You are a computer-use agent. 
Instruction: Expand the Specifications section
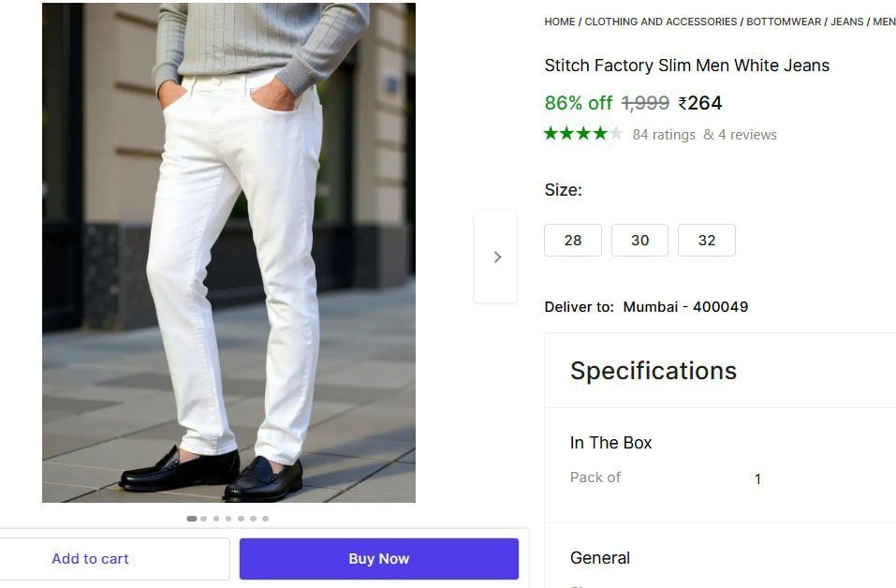tap(654, 371)
